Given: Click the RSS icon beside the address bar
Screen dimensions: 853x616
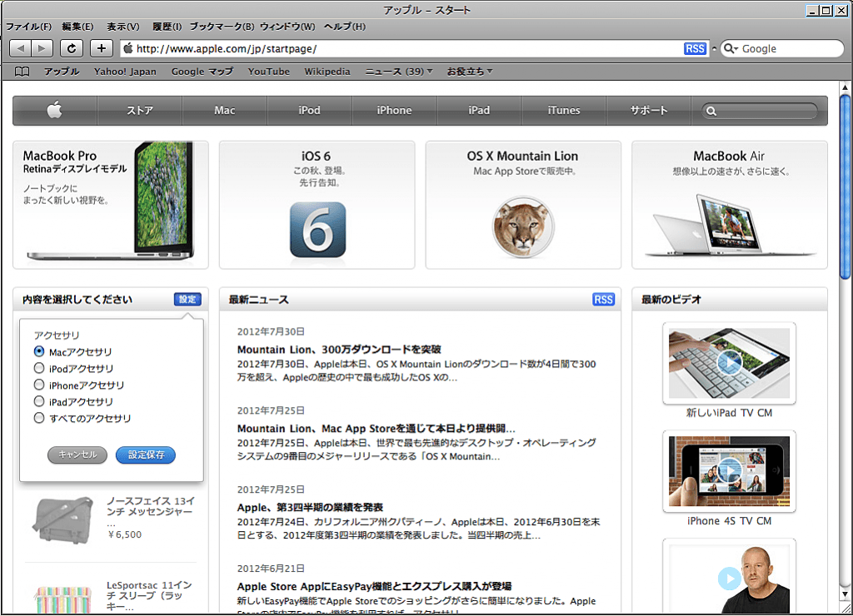Looking at the screenshot, I should (x=695, y=48).
